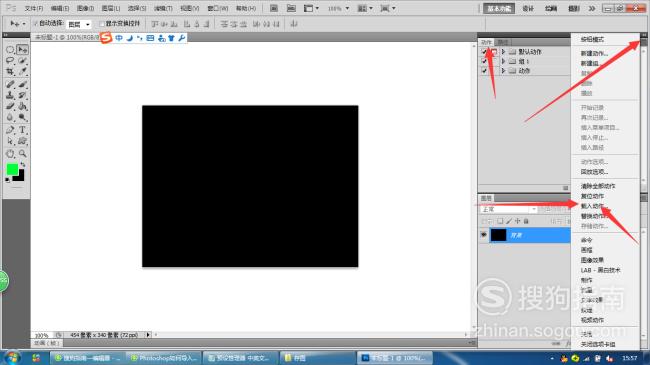
Task: Click the 100% zoom field in status bar
Action: [x=41, y=335]
